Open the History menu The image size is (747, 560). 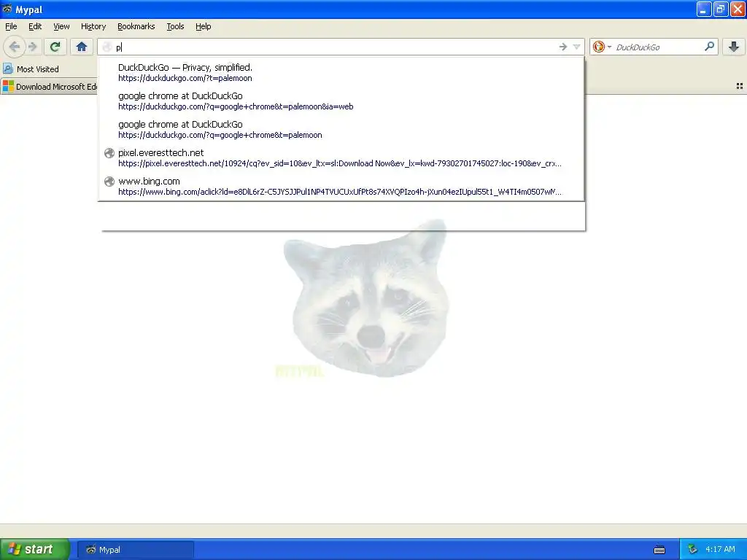(x=93, y=26)
